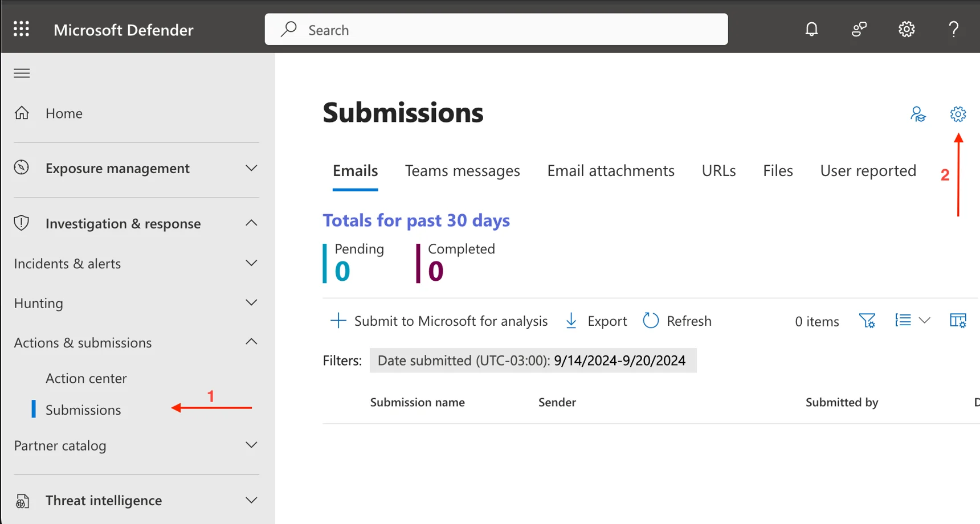Switch to the User reported tab
Image resolution: width=980 pixels, height=524 pixels.
click(868, 171)
